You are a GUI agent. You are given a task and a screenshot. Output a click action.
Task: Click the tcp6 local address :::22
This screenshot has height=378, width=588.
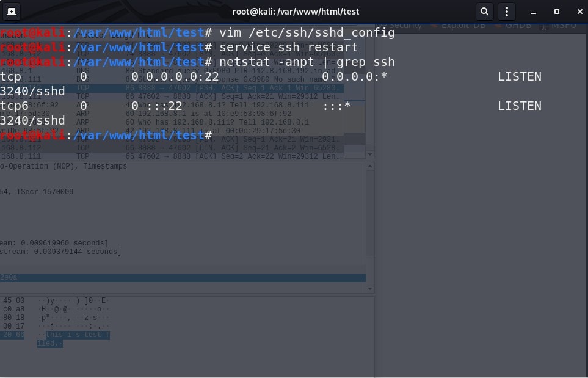pos(164,106)
